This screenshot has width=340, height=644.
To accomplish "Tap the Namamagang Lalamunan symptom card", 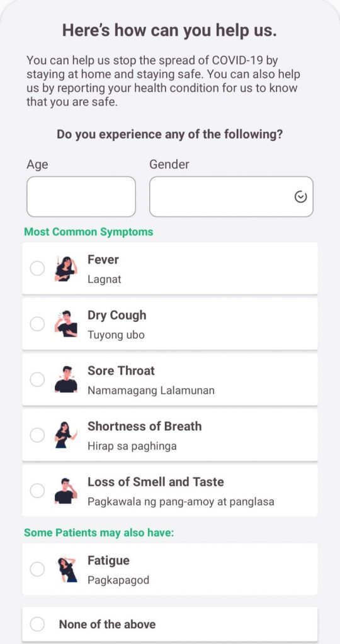I will (x=170, y=379).
